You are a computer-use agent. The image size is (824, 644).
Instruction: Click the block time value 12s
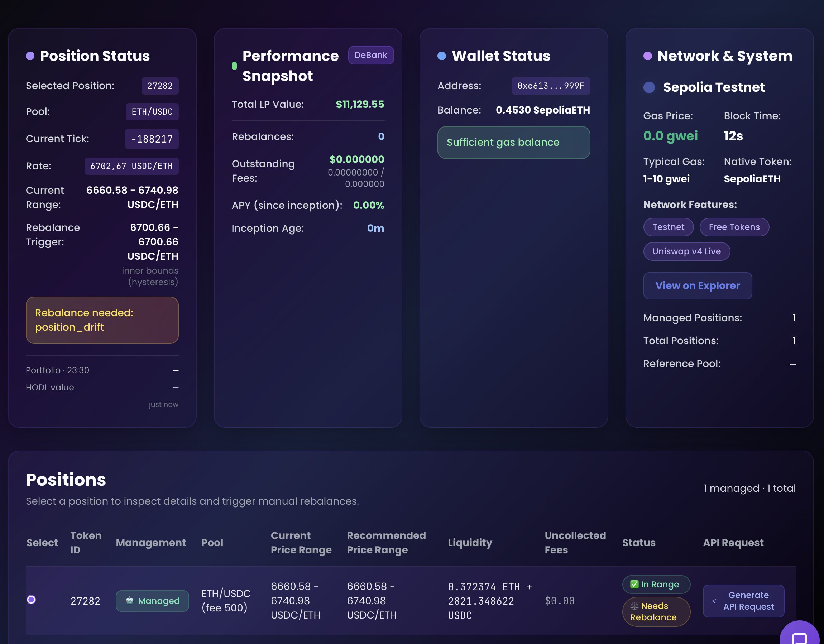[x=733, y=136]
